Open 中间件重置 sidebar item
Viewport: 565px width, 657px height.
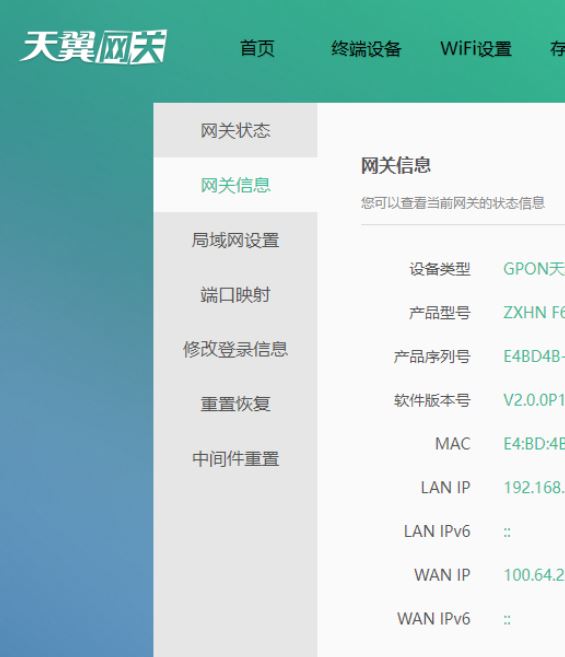click(x=236, y=458)
